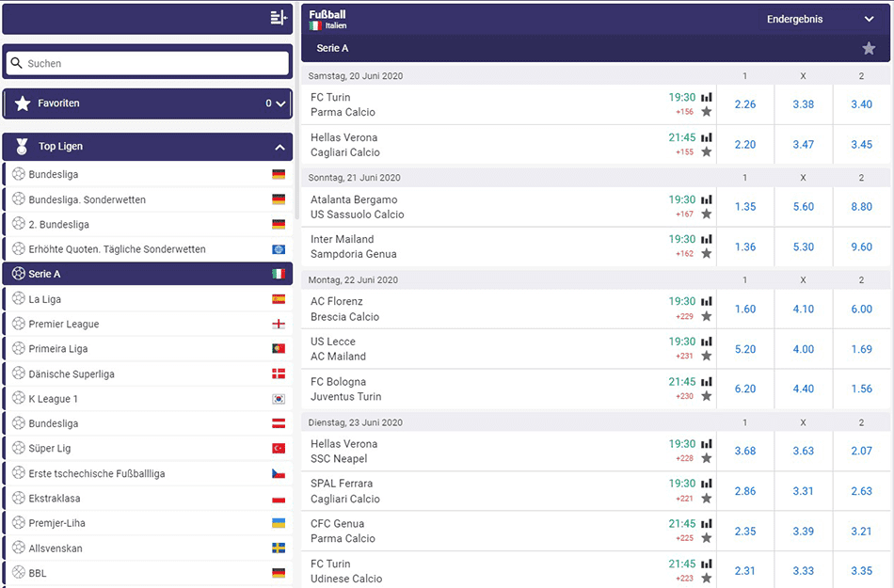The height and width of the screenshot is (588, 894).
Task: Show +167 more bets for Atalanta Bergamo
Action: click(685, 214)
